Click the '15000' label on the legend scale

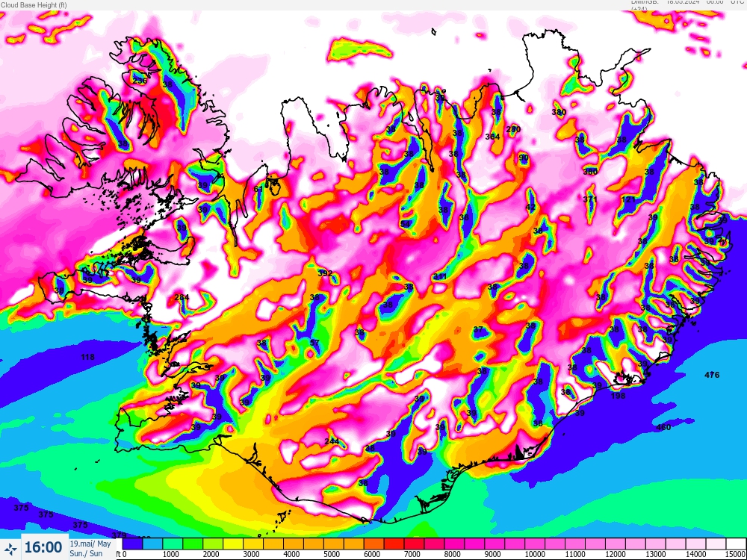(x=736, y=554)
